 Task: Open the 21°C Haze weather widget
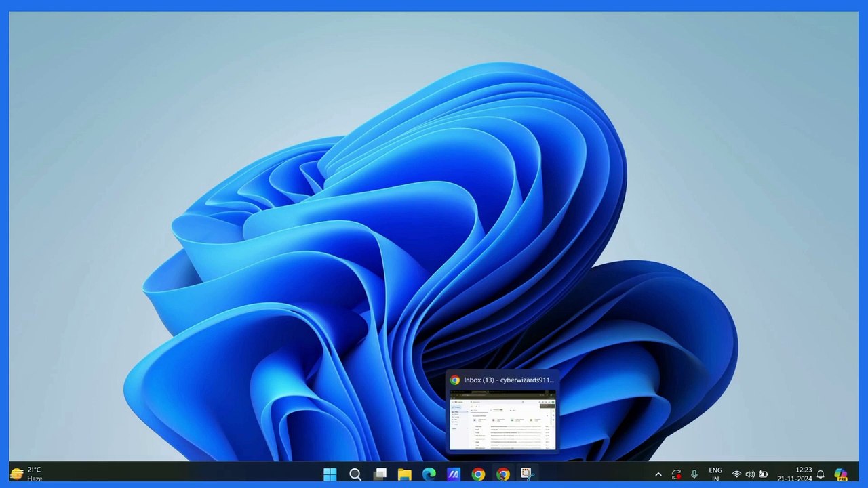pos(26,474)
